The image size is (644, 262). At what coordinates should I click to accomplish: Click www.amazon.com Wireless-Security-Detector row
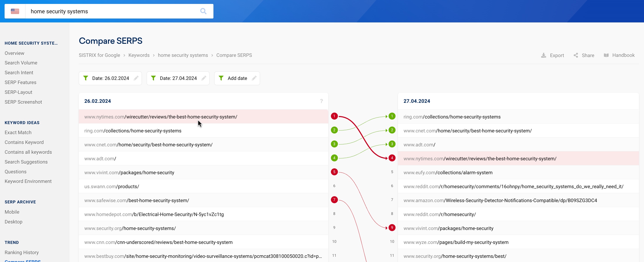click(x=518, y=200)
